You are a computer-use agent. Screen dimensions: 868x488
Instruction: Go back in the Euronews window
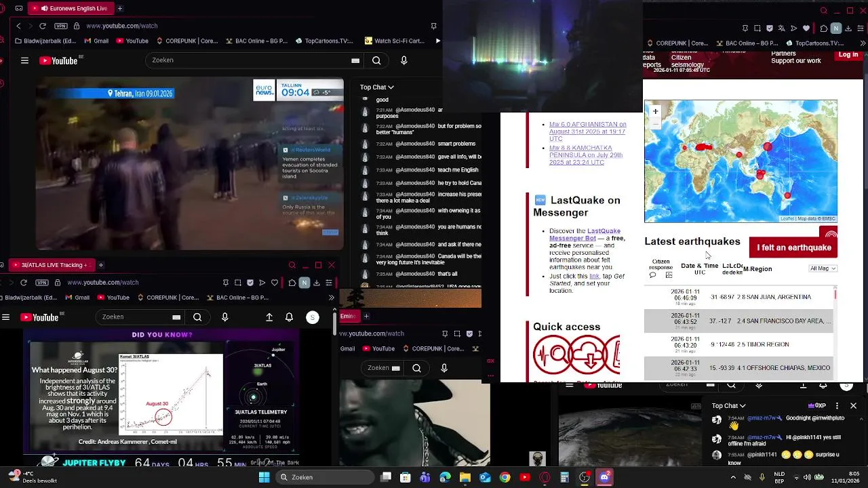(x=18, y=26)
